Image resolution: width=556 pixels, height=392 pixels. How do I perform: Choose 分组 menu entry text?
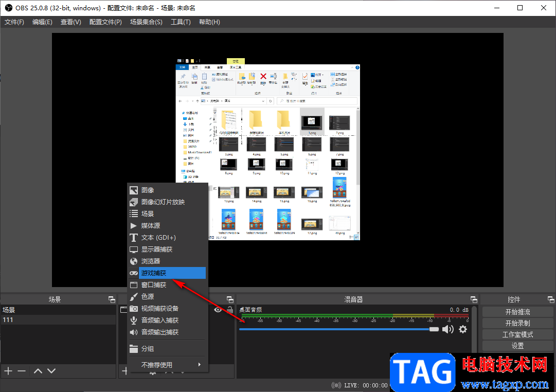pyautogui.click(x=148, y=349)
